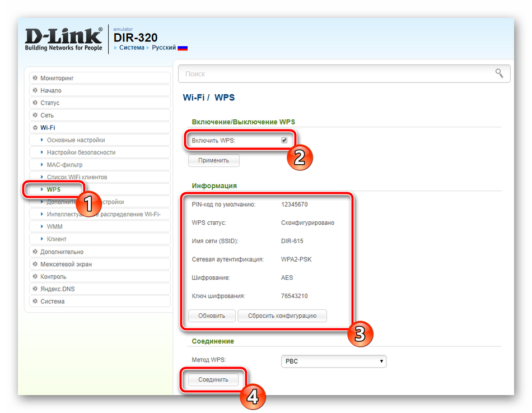Click arrow icon beside Статус
Screen dimensions: 532x413
[35, 103]
